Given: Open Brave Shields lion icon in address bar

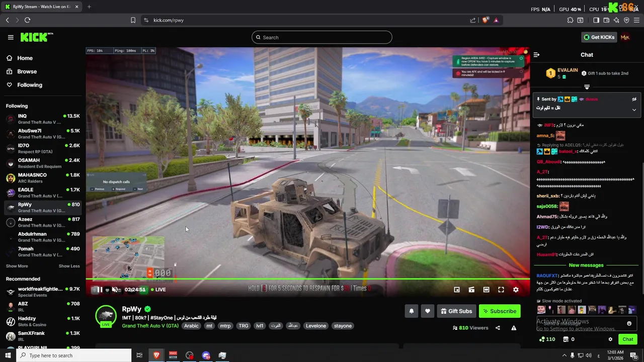Looking at the screenshot, I should pyautogui.click(x=485, y=20).
